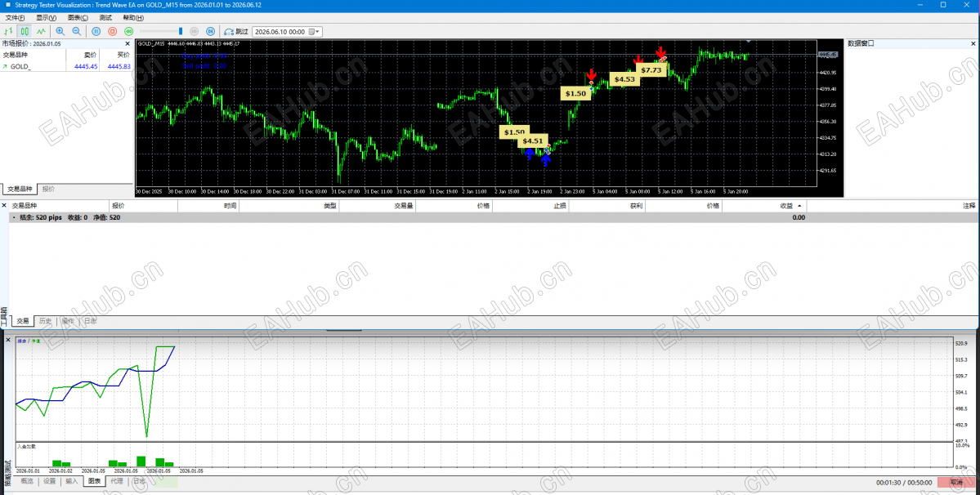Sort trades by 交易品种 column header

[57, 205]
